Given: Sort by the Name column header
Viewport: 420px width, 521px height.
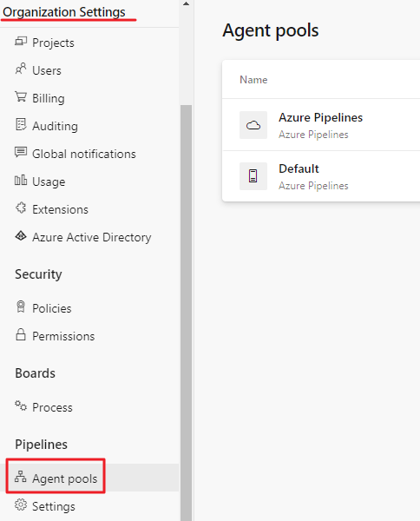Looking at the screenshot, I should coord(253,80).
